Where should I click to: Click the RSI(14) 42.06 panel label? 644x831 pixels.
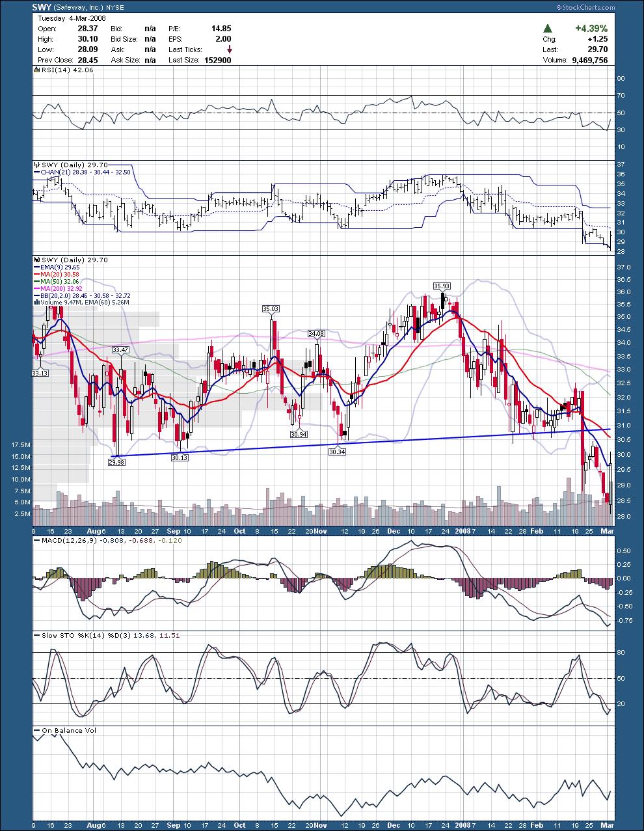click(x=68, y=70)
